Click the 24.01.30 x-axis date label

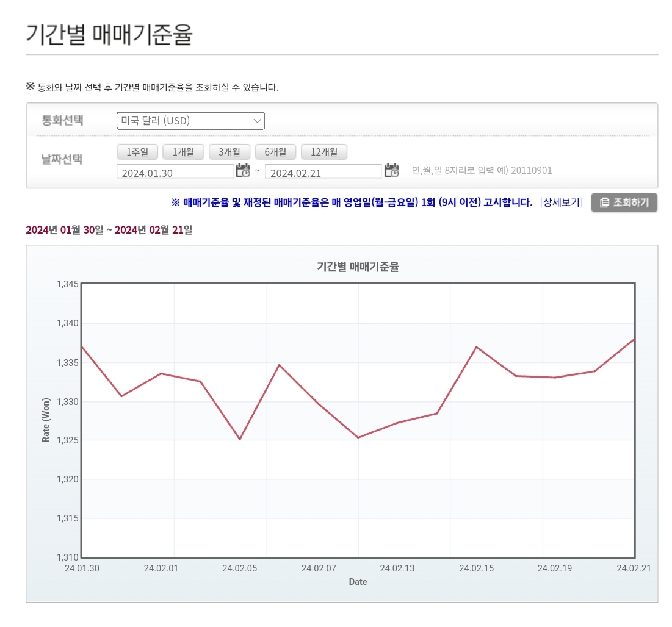point(82,568)
